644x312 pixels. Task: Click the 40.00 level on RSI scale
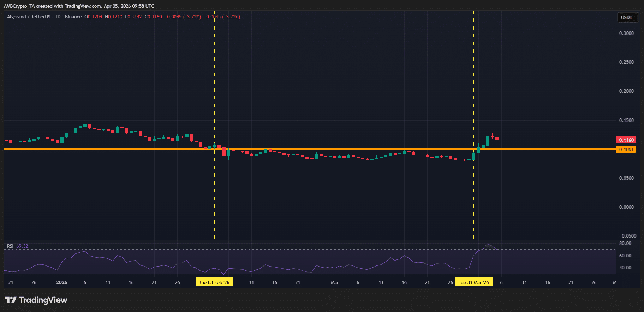[x=625, y=268]
